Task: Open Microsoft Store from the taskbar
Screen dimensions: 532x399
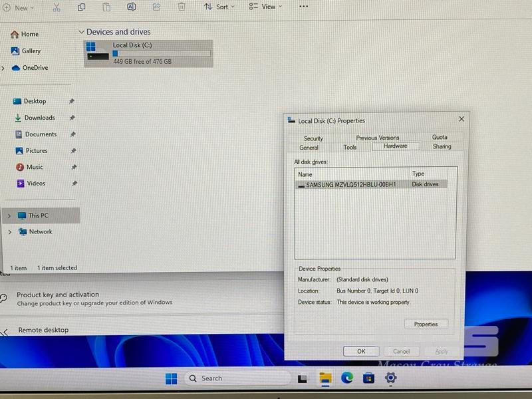Action: pyautogui.click(x=369, y=378)
